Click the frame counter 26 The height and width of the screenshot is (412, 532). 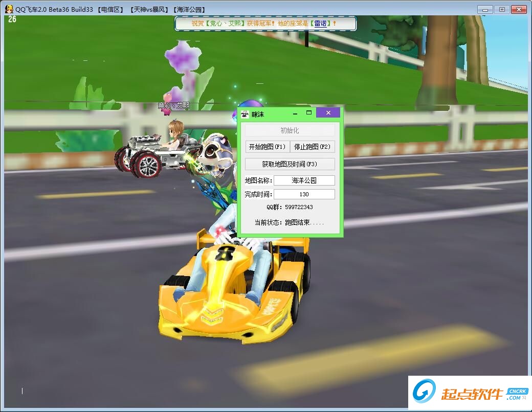click(x=12, y=19)
